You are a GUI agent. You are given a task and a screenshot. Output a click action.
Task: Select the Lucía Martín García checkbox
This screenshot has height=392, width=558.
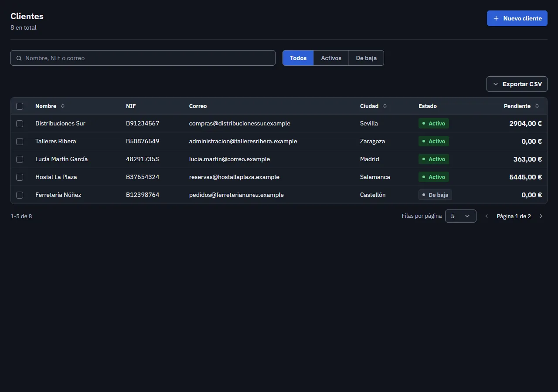click(x=20, y=159)
